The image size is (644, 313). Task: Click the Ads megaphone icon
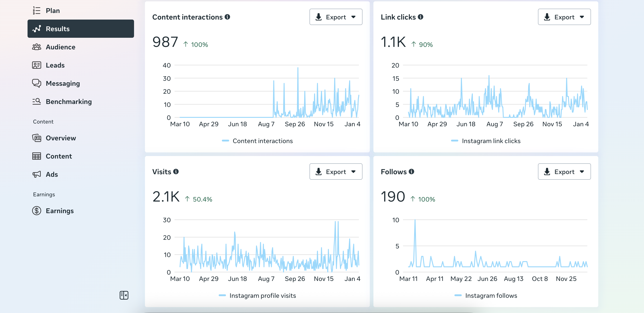pos(37,174)
